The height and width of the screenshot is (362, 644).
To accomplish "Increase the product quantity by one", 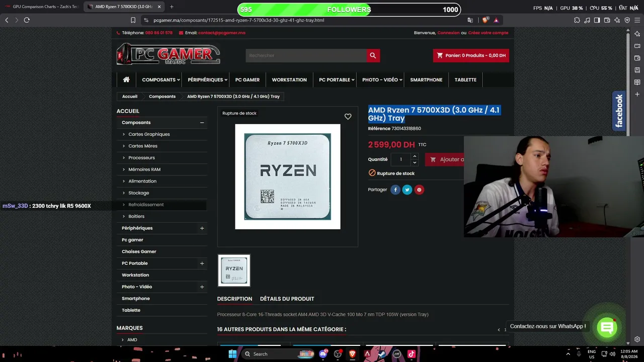I will (x=415, y=156).
